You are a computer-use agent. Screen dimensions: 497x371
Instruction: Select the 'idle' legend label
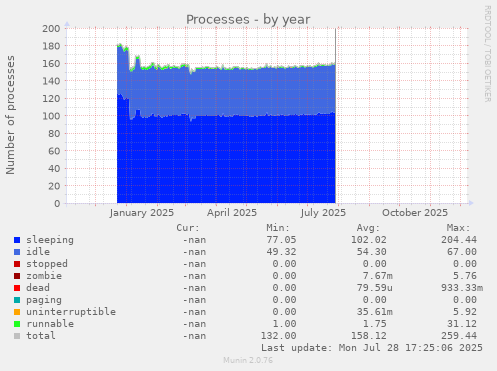38,252
